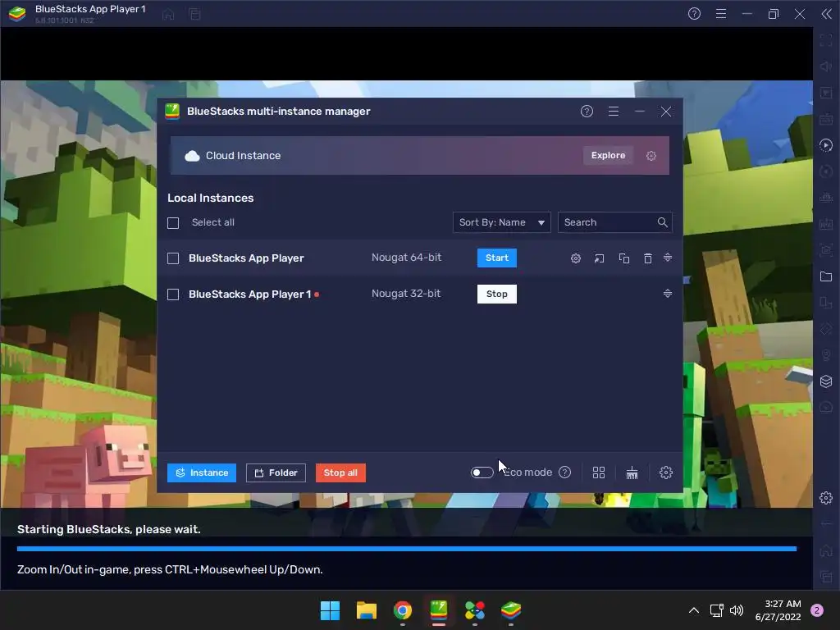Select the Nougat 32-bit text
This screenshot has width=840, height=630.
coord(406,293)
